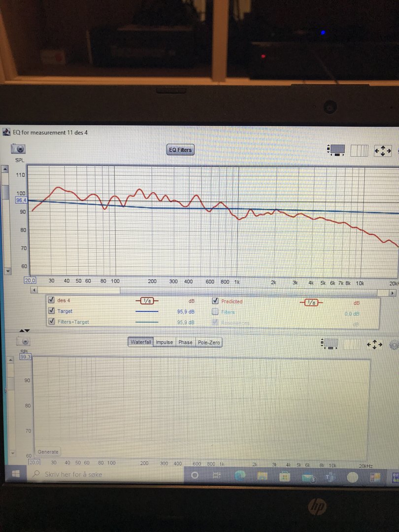Toggle scrollbars icon above upper graph

coord(336,150)
